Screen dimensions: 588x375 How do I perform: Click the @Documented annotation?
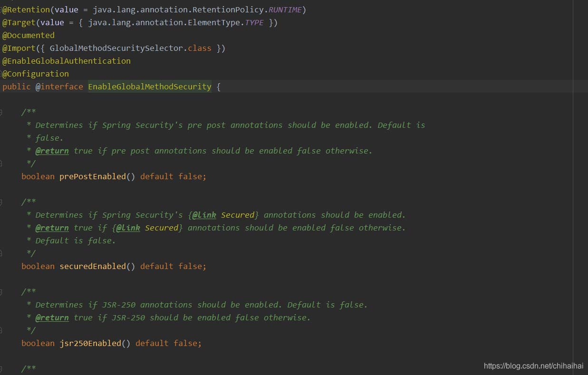point(29,35)
